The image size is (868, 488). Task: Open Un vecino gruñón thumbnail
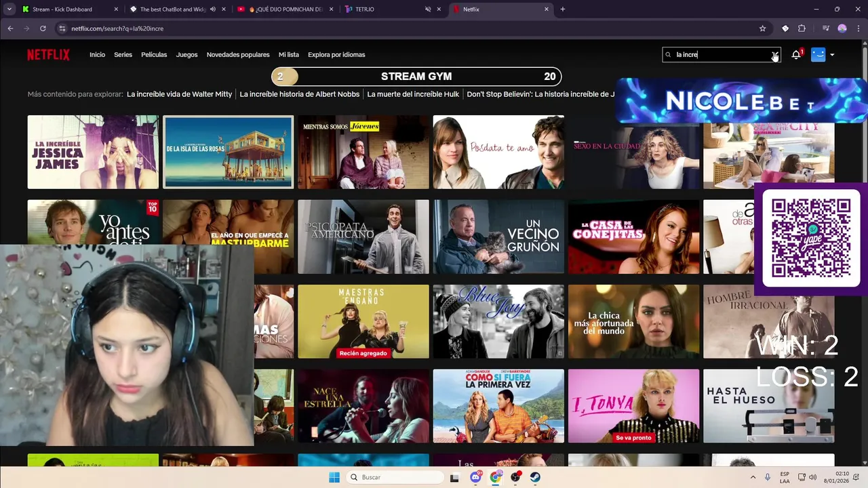point(498,237)
